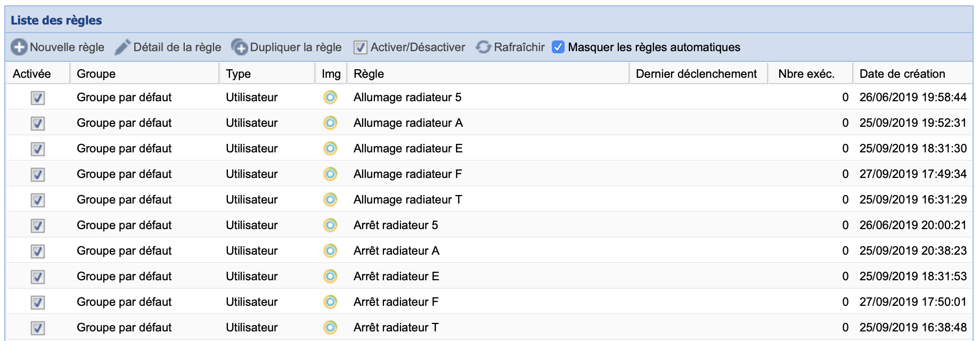Select the Arrêt radiateur F rule name
The width and height of the screenshot is (980, 341).
[396, 302]
